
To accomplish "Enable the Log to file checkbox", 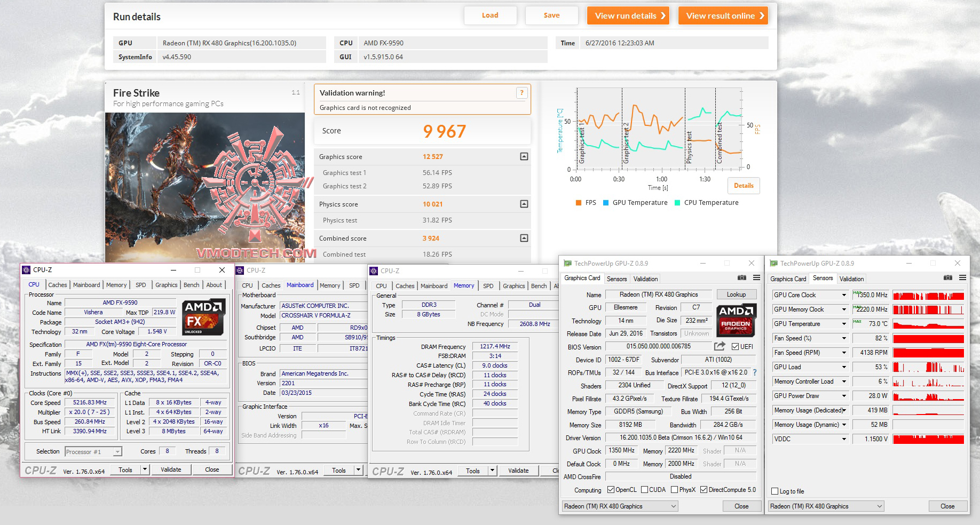I will (x=775, y=491).
